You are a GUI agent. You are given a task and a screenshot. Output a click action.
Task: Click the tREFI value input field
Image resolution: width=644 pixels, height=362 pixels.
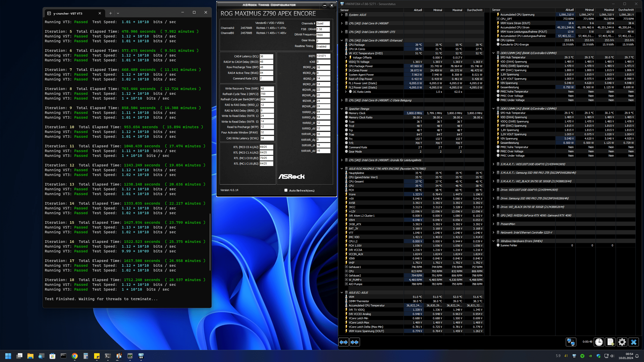click(323, 56)
